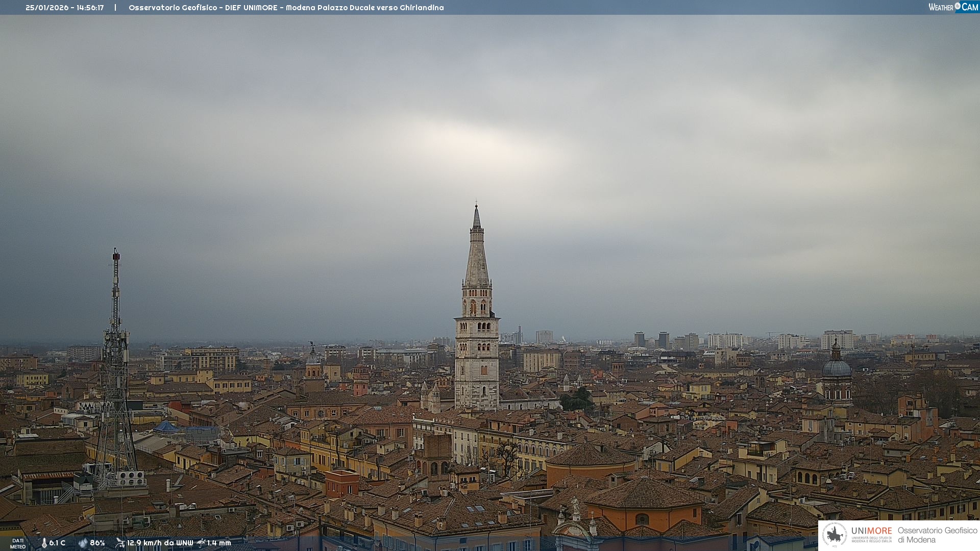This screenshot has width=980, height=551.
Task: Click the UNIMORE circular seal emblem
Action: pyautogui.click(x=835, y=535)
